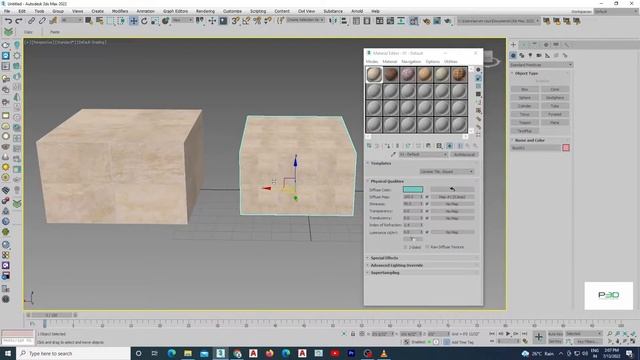This screenshot has width=640, height=360.
Task: Toggle Shininess map enable checkbox
Action: [x=427, y=204]
